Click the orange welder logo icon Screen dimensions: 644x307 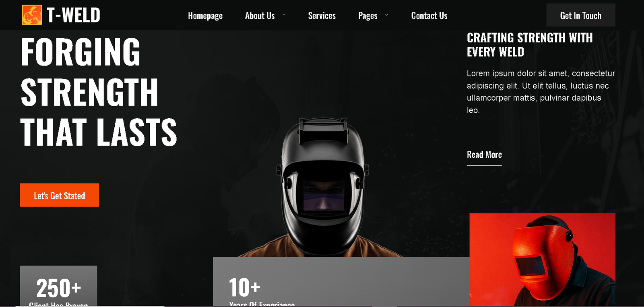point(32,15)
